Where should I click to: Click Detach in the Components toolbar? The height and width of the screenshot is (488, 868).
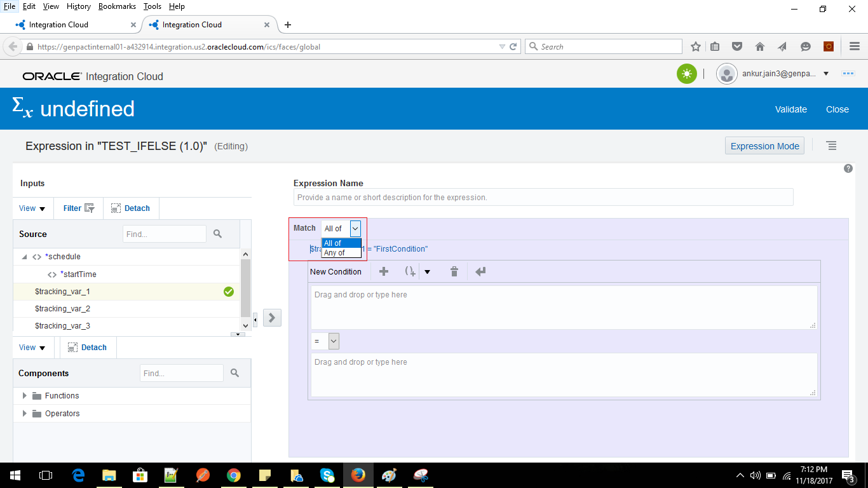tap(88, 348)
